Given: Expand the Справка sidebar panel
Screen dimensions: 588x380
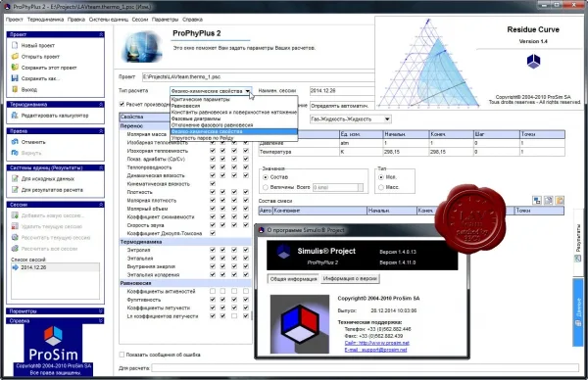Looking at the screenshot, I should tap(101, 321).
